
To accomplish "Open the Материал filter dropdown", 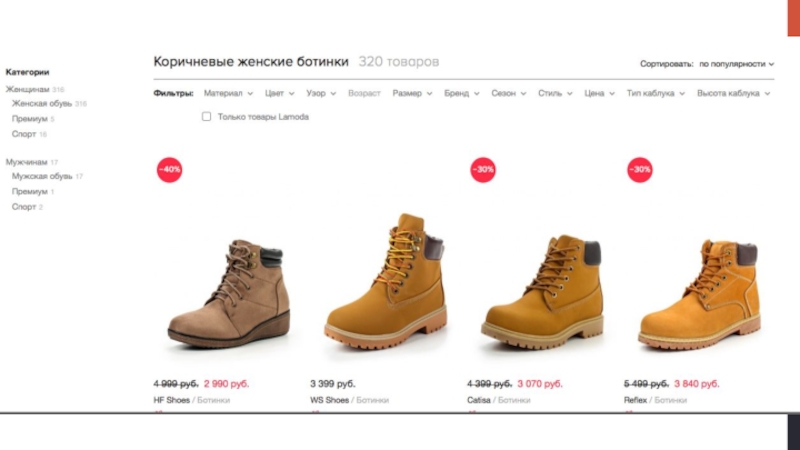I will (x=228, y=93).
